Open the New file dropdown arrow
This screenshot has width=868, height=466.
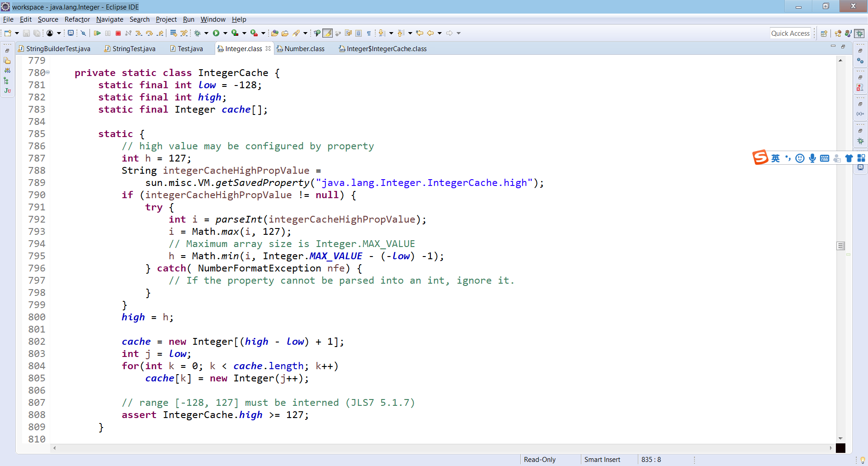click(x=17, y=33)
